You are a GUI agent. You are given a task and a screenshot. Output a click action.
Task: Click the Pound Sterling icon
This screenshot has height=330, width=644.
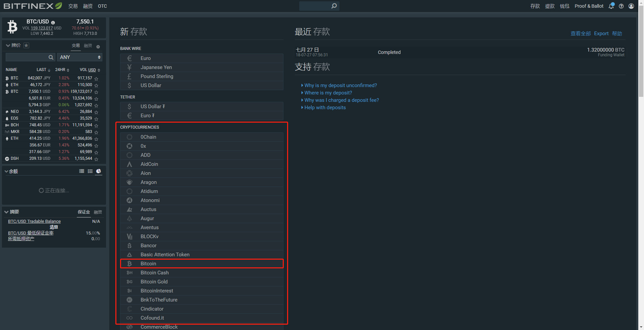pos(129,76)
